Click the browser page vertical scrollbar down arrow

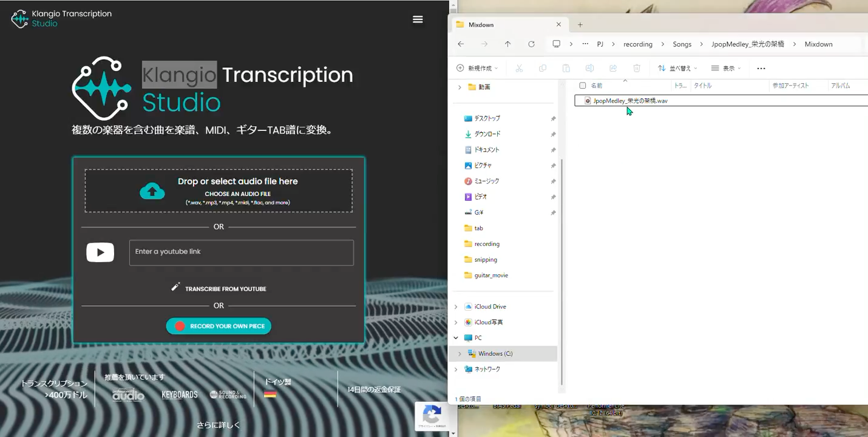pos(452,433)
